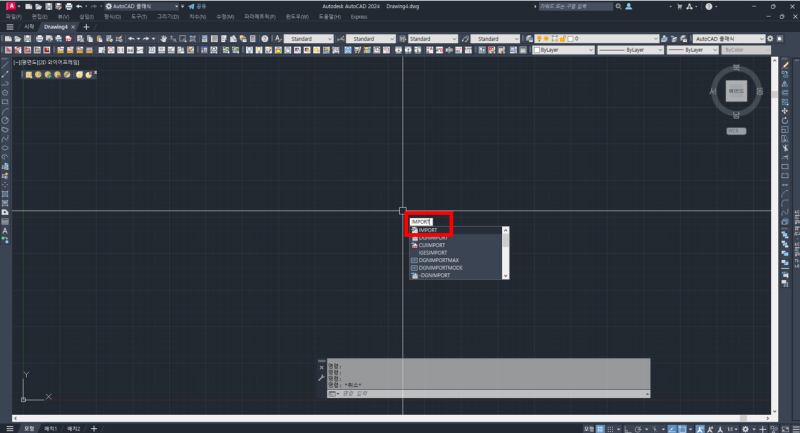Click the Open folder icon in the quick access bar
Viewport: 800px width, 433px height.
coord(38,7)
